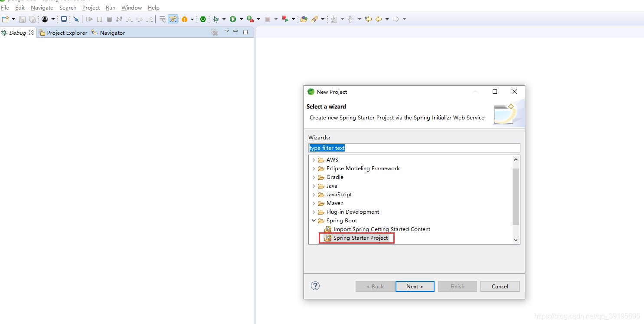Click the Next button

415,286
